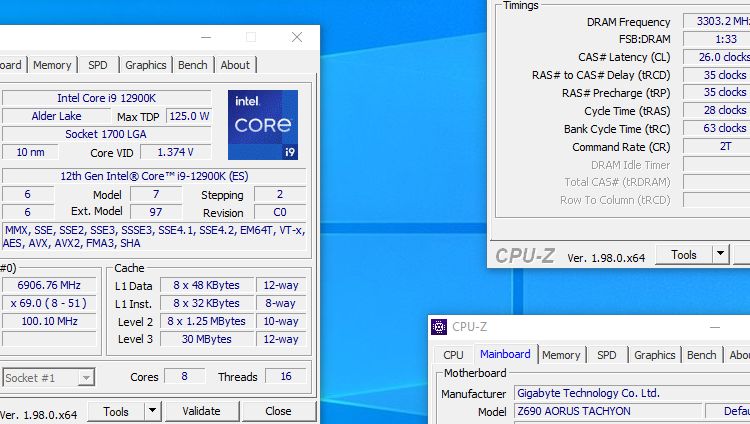Click the Z690 AORUS TACHYON model field
This screenshot has height=424, width=750.
607,411
